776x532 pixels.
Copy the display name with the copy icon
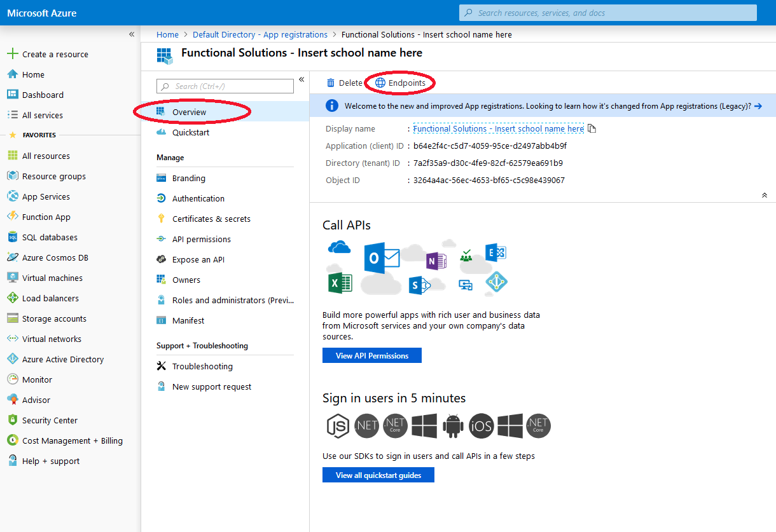pyautogui.click(x=592, y=128)
